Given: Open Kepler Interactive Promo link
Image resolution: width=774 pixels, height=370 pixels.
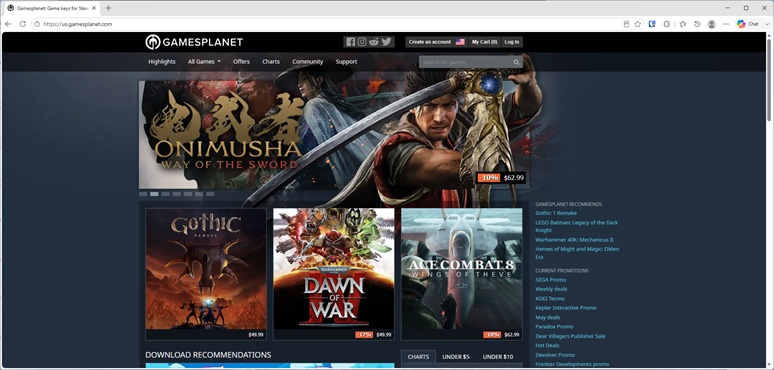Looking at the screenshot, I should tap(566, 308).
